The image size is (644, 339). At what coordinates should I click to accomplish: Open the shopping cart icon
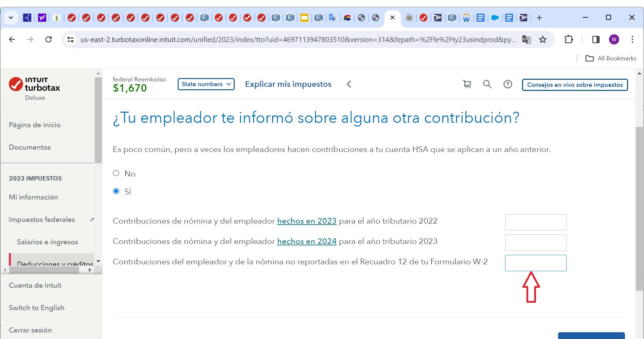coord(467,84)
